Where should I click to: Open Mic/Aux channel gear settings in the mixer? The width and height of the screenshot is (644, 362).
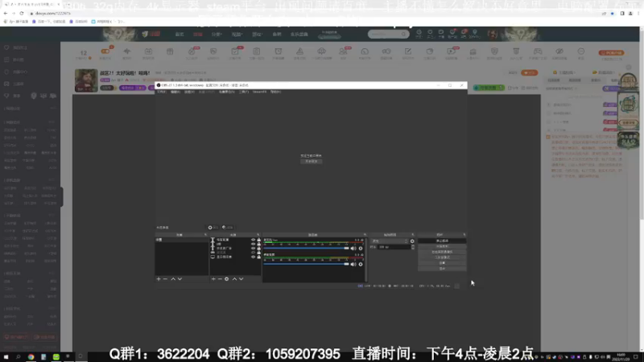point(361,249)
